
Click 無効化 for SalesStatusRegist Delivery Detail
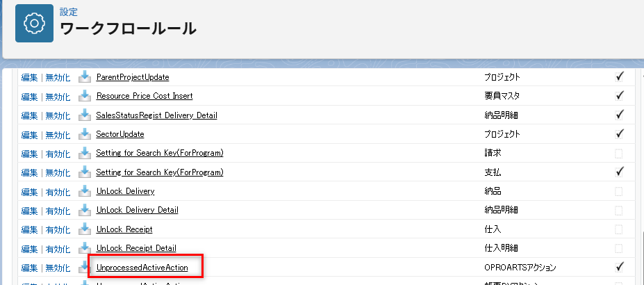[x=58, y=115]
